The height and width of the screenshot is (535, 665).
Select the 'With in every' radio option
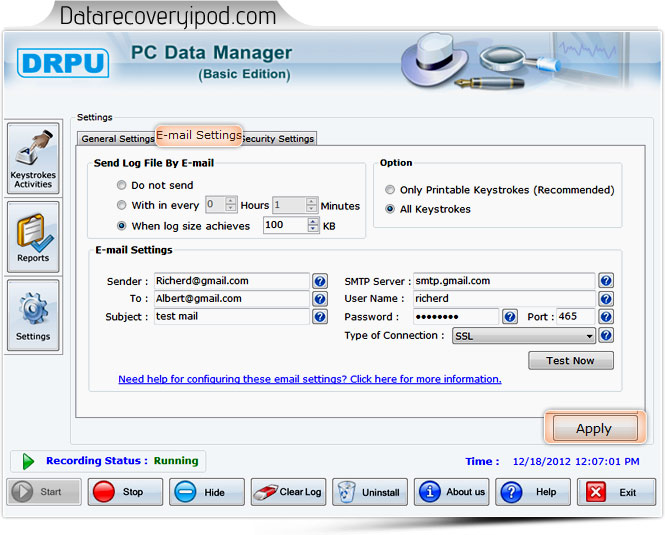point(121,205)
